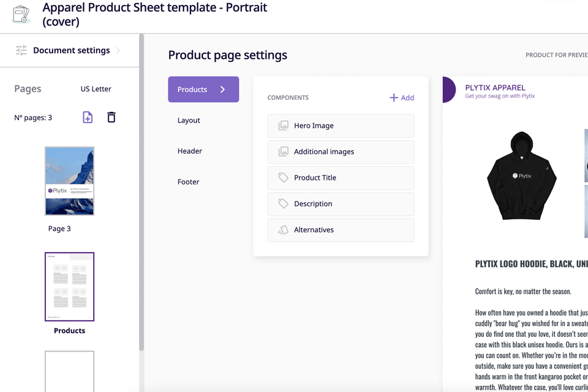Add a new component
The width and height of the screenshot is (588, 392).
click(x=402, y=98)
